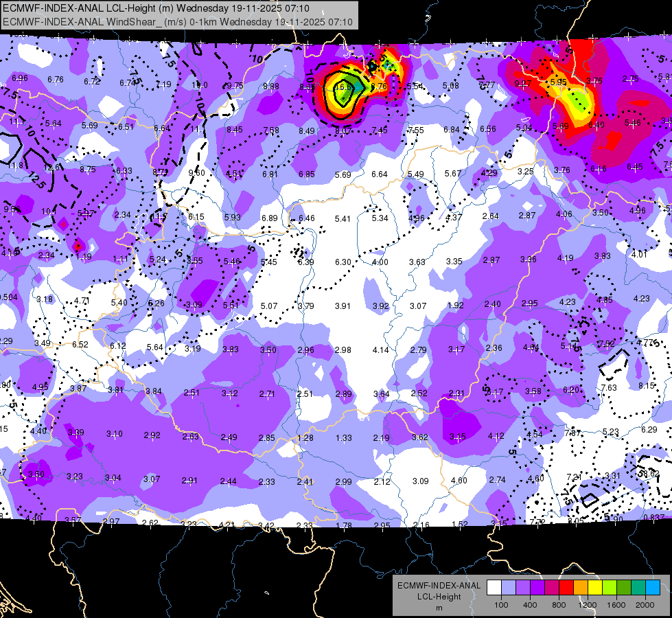Screen dimensions: 672x618
Task: Click the 8.75 grid value
Action: tap(88, 170)
